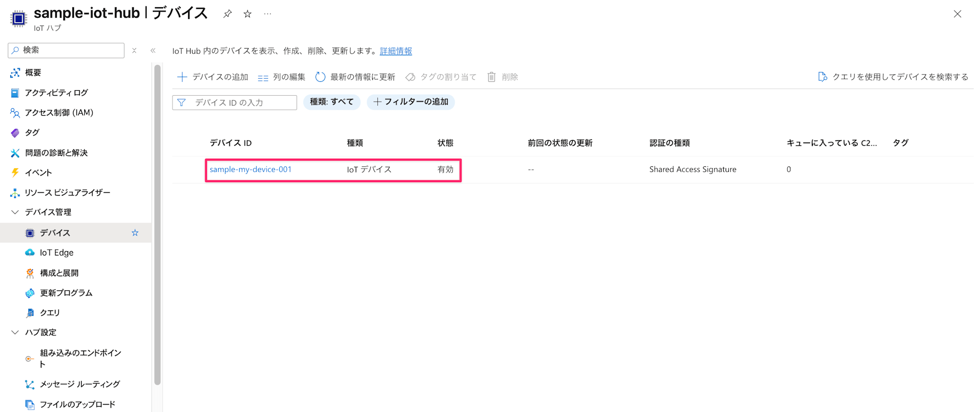Click 列の編集 to edit columns
Screen dimensions: 980x412
(x=282, y=77)
